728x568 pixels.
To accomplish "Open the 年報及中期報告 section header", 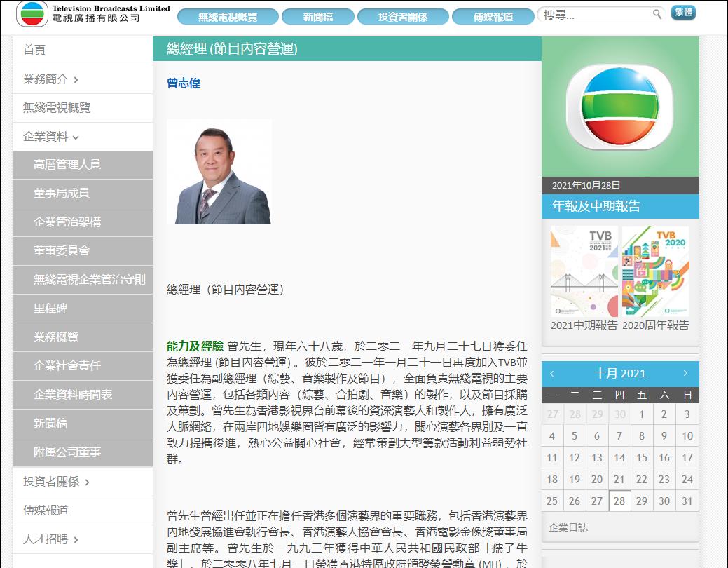I will 620,206.
